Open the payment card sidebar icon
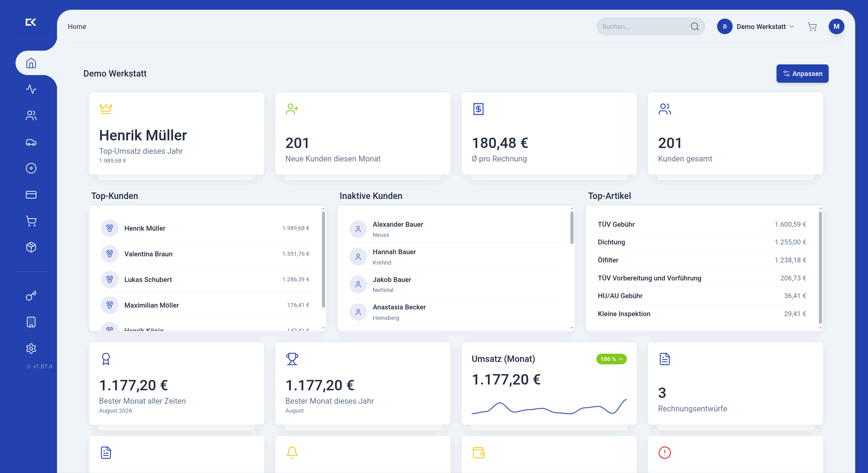The height and width of the screenshot is (473, 868). (31, 195)
